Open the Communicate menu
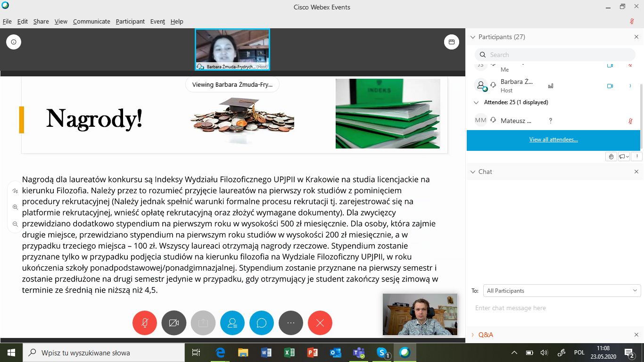The width and height of the screenshot is (644, 362). (x=91, y=21)
